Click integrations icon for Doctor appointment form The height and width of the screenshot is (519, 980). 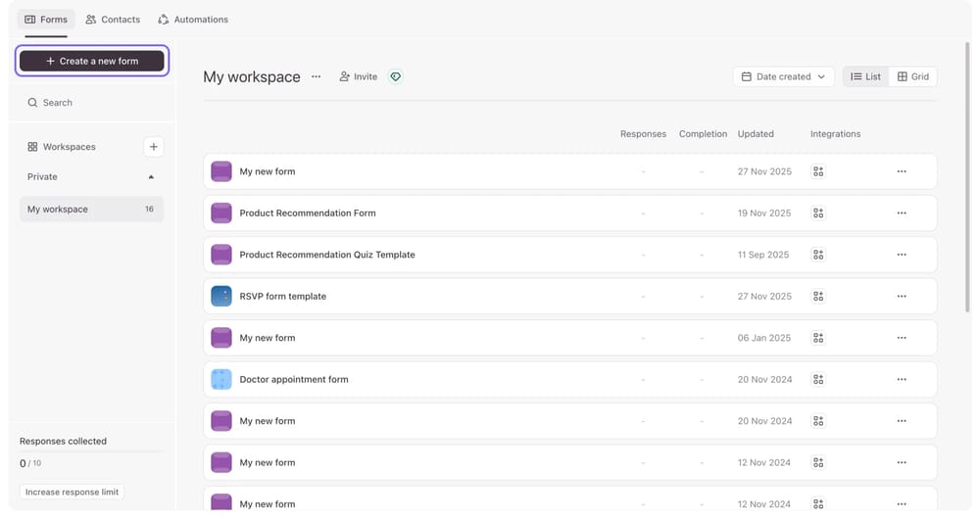(x=818, y=380)
